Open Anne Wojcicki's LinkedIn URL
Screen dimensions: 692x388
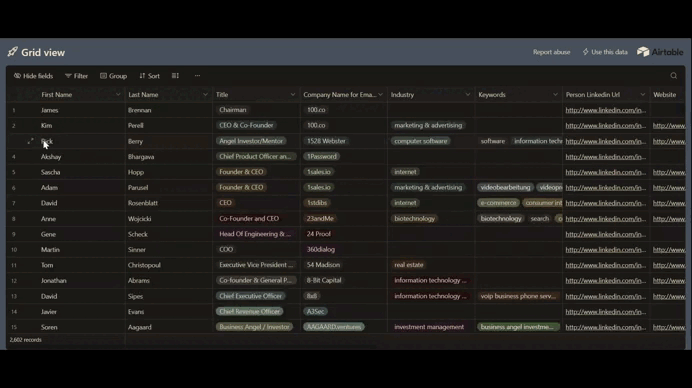coord(606,219)
